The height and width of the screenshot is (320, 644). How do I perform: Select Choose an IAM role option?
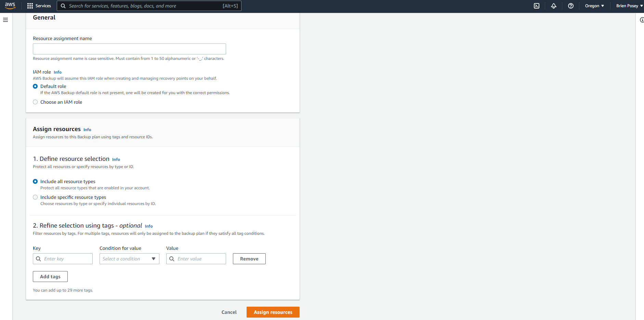pos(35,102)
